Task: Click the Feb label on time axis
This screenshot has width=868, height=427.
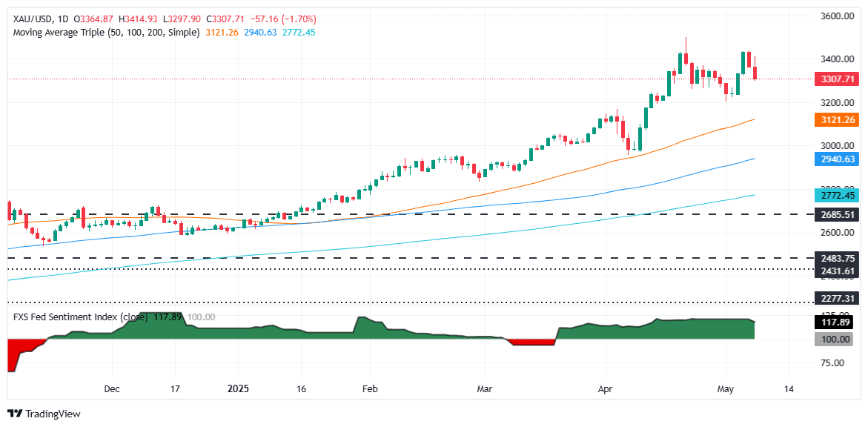Action: click(369, 388)
